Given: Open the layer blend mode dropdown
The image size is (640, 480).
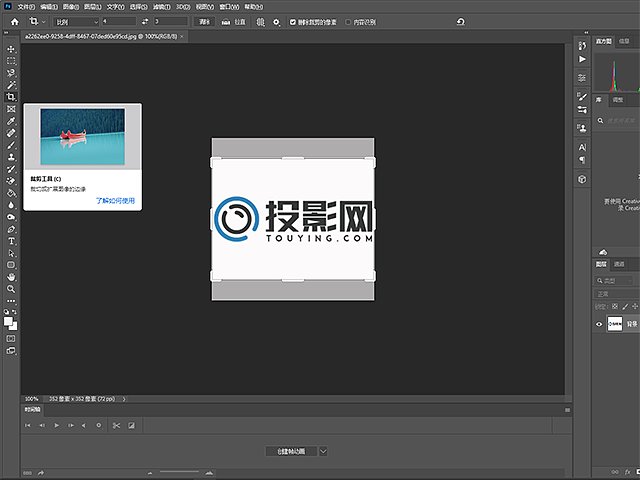Looking at the screenshot, I should [x=616, y=294].
